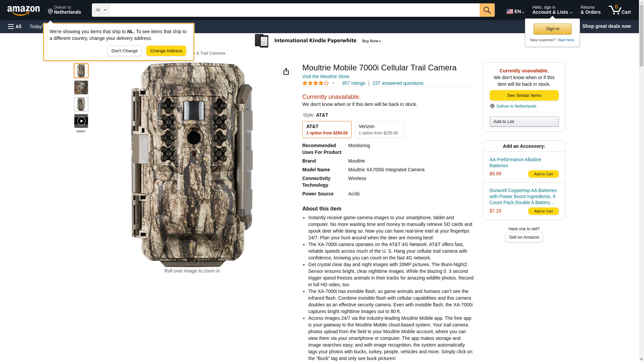Select the second product image thumbnail
Viewport: 644px width, 362px height.
[81, 87]
